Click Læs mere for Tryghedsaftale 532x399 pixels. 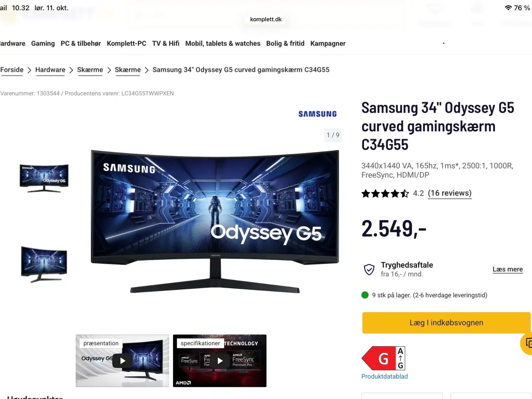[508, 269]
